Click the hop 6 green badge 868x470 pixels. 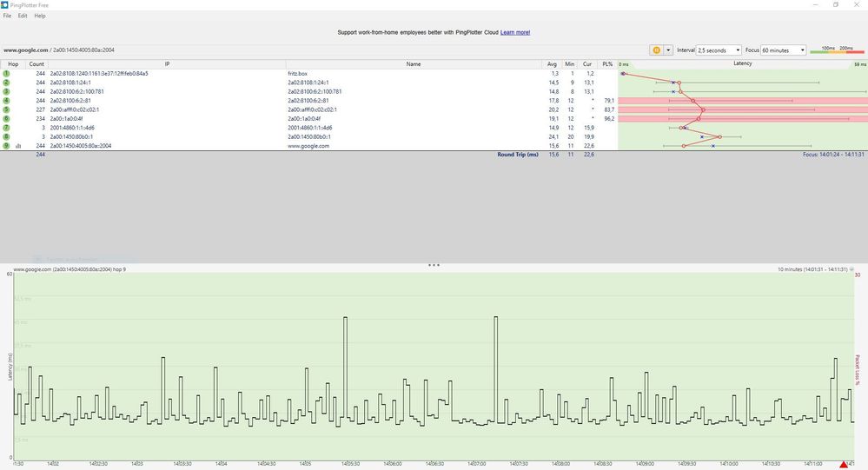[6, 118]
